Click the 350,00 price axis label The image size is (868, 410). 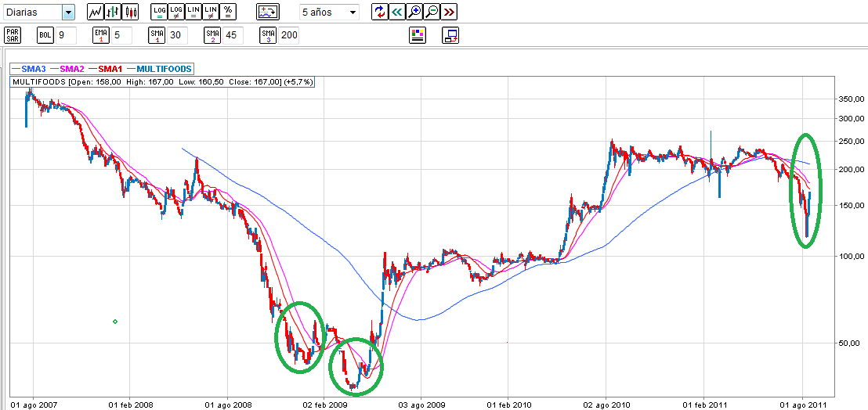(852, 100)
